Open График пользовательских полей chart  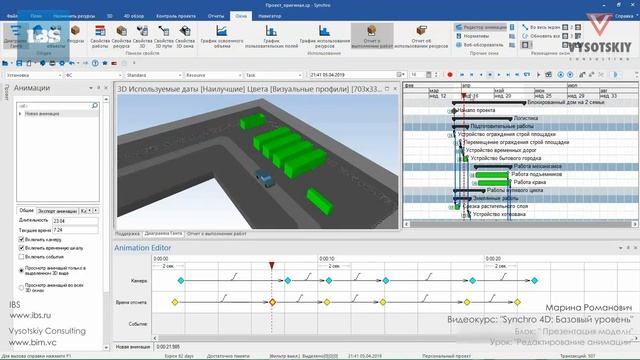(x=271, y=37)
